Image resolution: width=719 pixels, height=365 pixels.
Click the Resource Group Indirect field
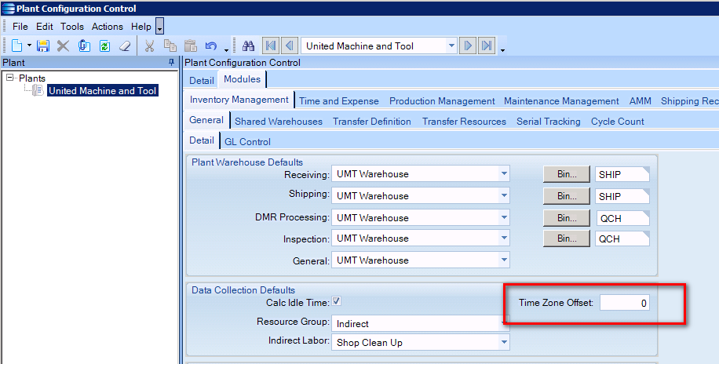coord(419,323)
